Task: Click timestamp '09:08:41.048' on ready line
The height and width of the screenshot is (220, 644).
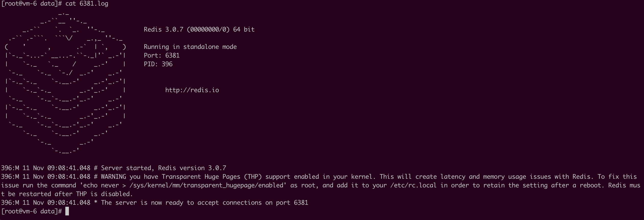Action: tap(69, 203)
